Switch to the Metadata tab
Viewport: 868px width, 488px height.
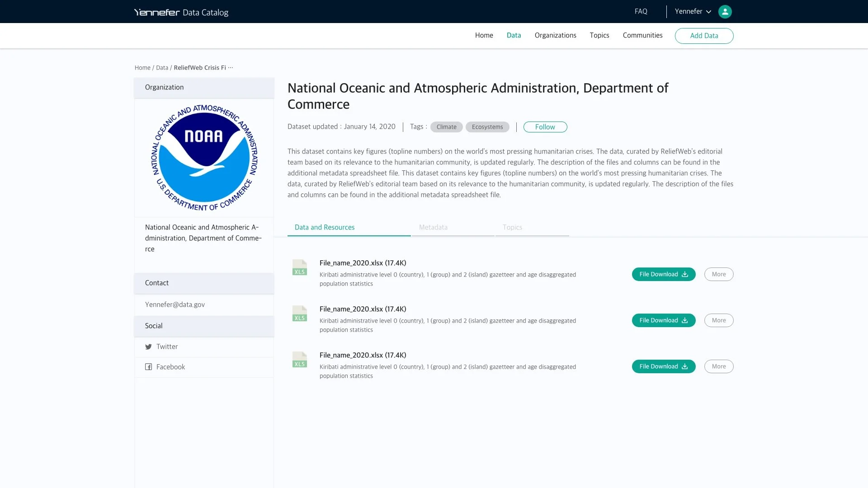(x=433, y=227)
